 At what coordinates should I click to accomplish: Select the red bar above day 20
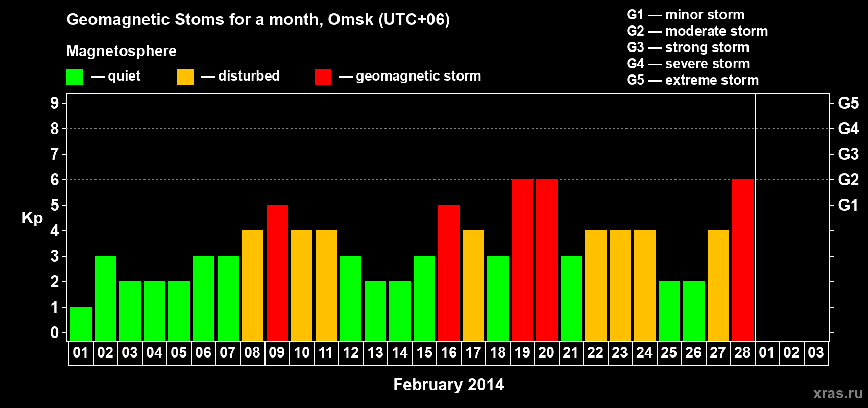547,260
